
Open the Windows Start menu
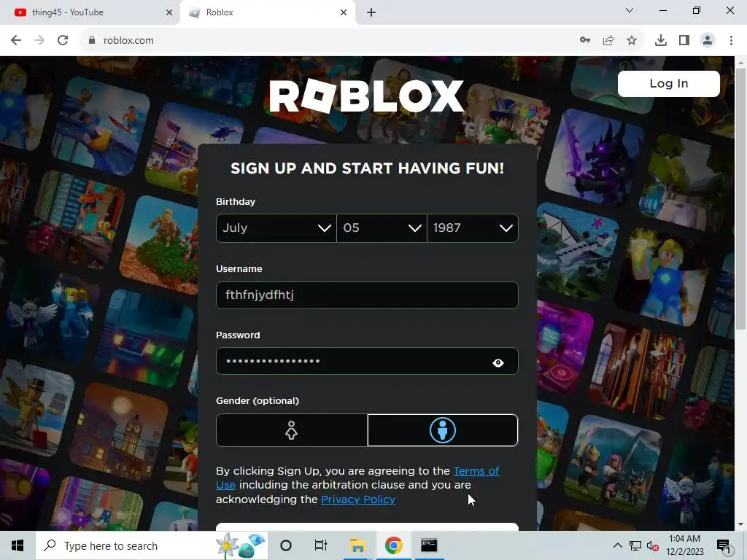point(18,545)
